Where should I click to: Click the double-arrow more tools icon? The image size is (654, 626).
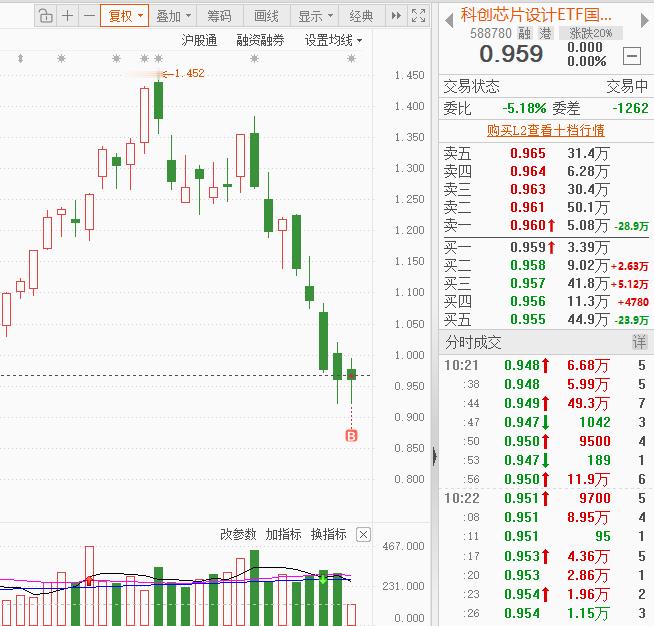(396, 16)
